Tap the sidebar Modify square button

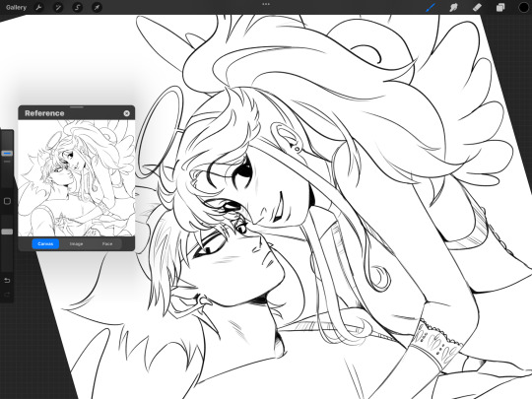point(7,201)
